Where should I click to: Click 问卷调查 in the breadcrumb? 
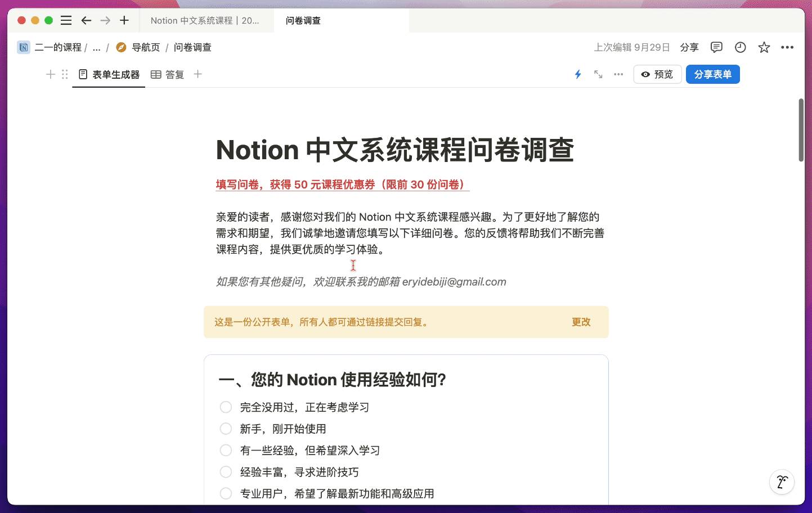(192, 47)
